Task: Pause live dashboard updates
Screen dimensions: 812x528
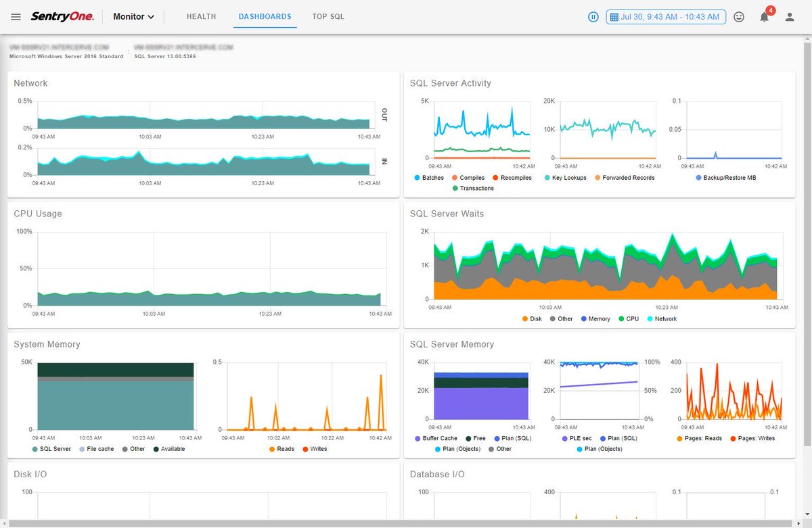Action: (593, 17)
